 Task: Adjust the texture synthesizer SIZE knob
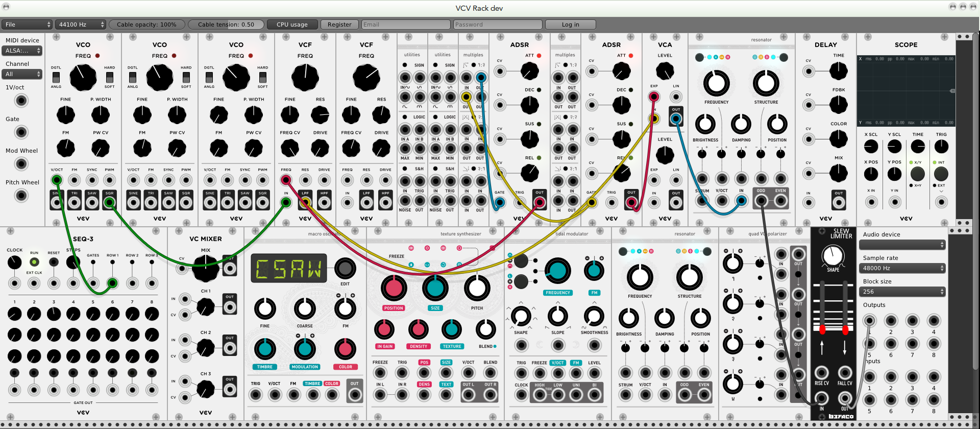coord(435,288)
